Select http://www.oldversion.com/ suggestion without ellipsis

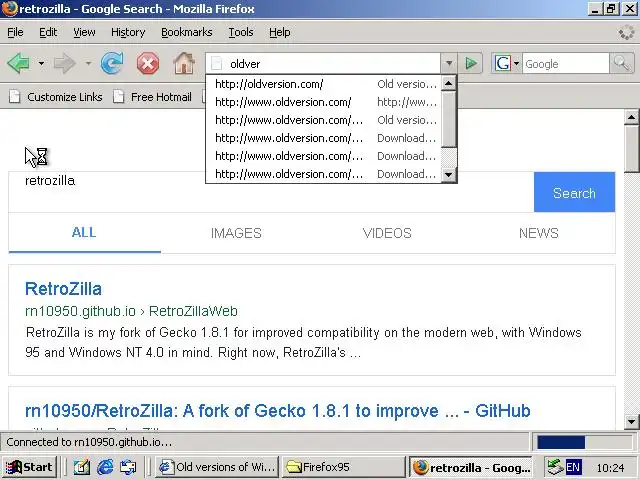[324, 102]
